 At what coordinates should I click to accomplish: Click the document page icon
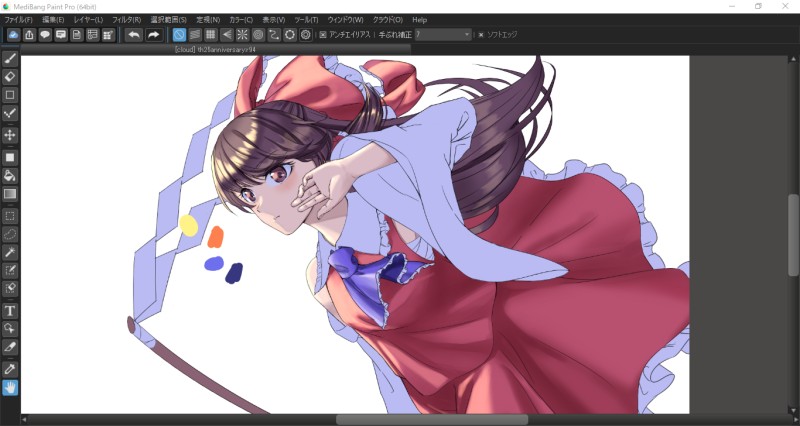pyautogui.click(x=77, y=35)
